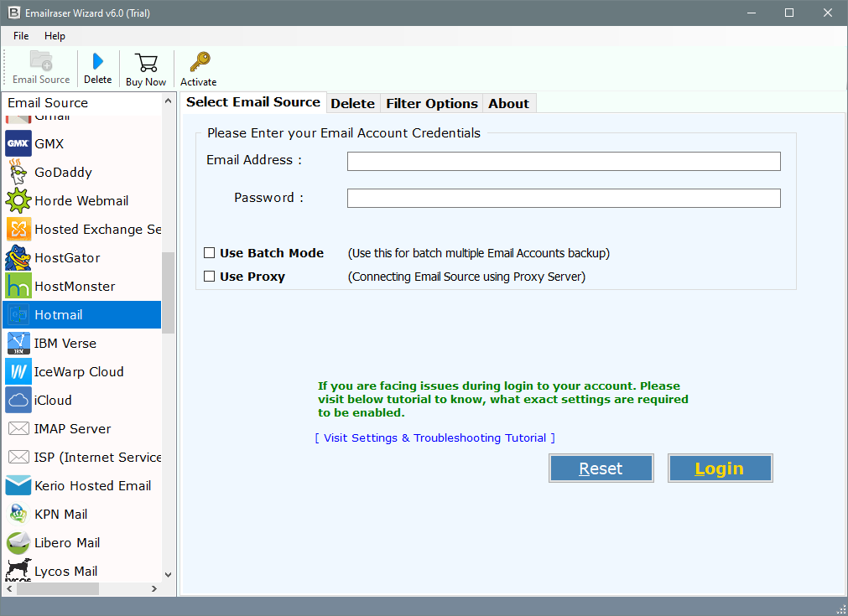Click the vertical scrollbar thumb in source list
The image size is (848, 616).
(169, 292)
